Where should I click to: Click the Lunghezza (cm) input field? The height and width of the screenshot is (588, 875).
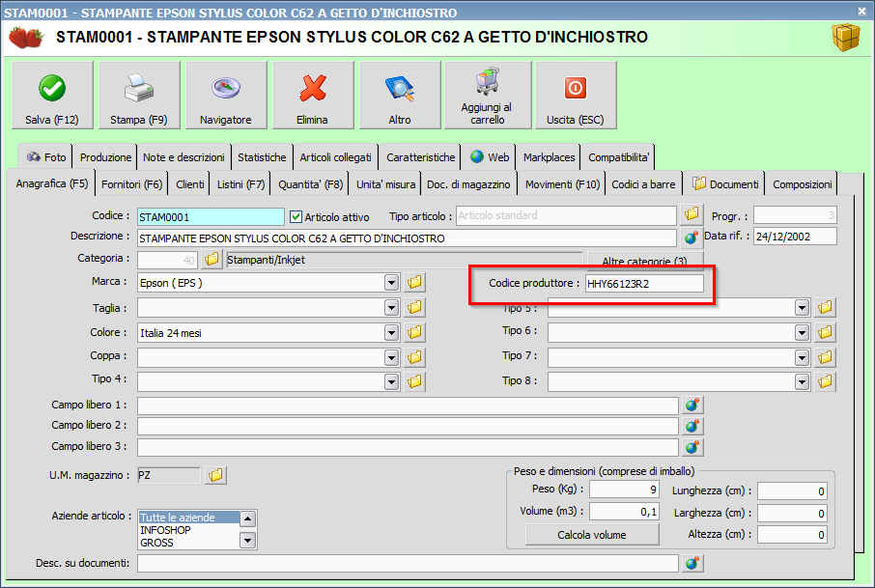tap(792, 491)
